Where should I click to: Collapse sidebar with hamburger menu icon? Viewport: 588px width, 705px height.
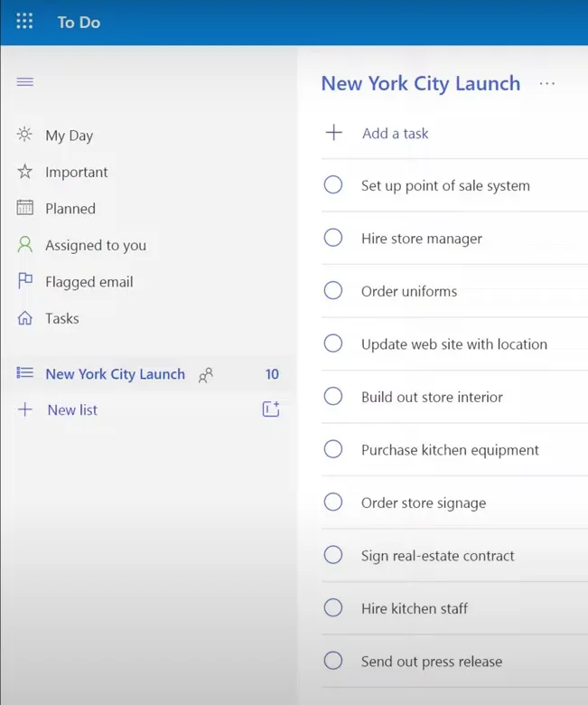(x=24, y=82)
